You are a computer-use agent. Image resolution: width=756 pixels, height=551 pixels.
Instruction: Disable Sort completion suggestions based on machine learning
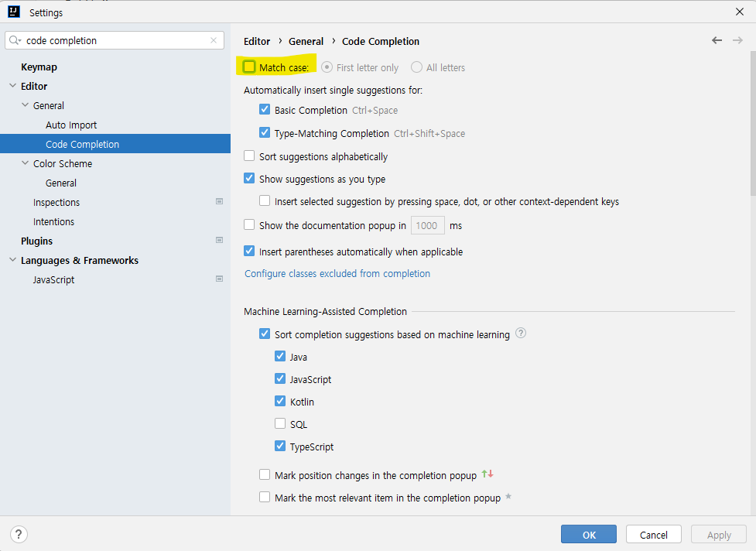(265, 334)
